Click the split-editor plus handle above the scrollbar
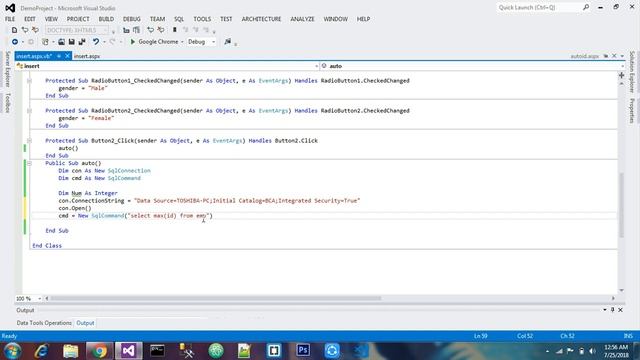 point(622,76)
